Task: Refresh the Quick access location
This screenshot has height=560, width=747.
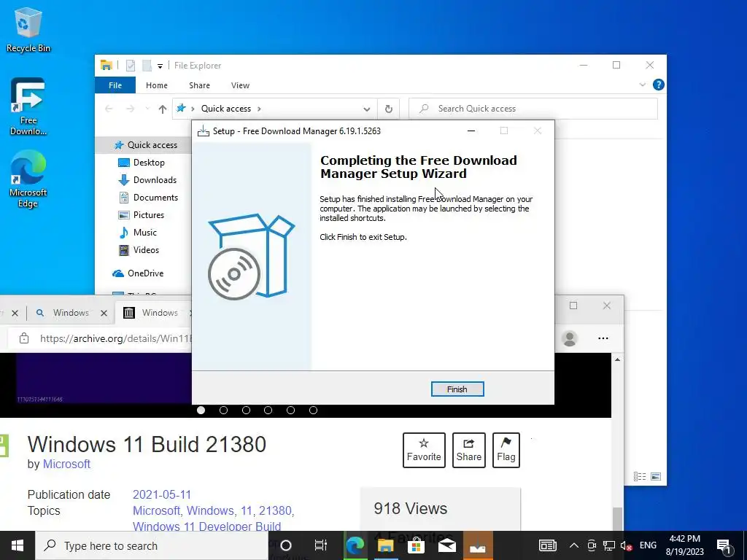Action: (x=389, y=109)
